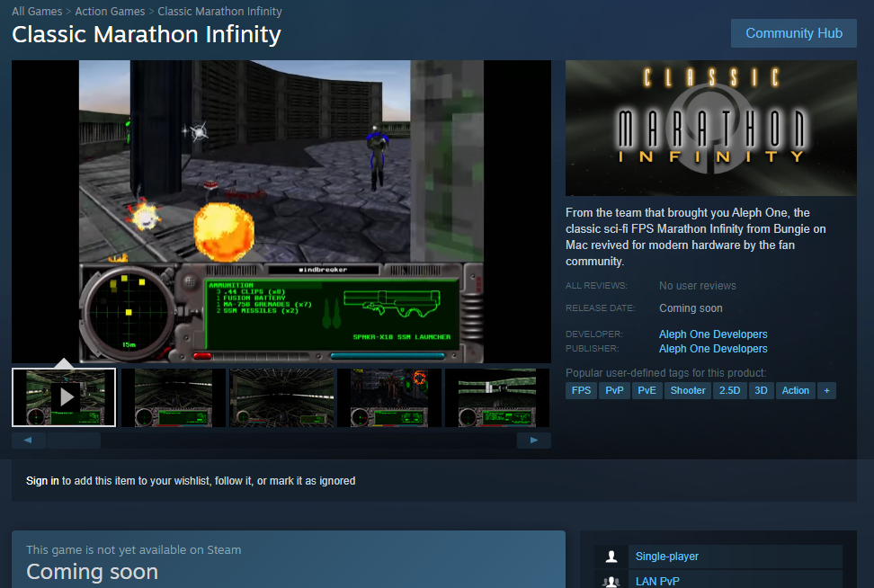The image size is (874, 588).
Task: Click the right arrow of thumbnail strip
Action: click(533, 441)
